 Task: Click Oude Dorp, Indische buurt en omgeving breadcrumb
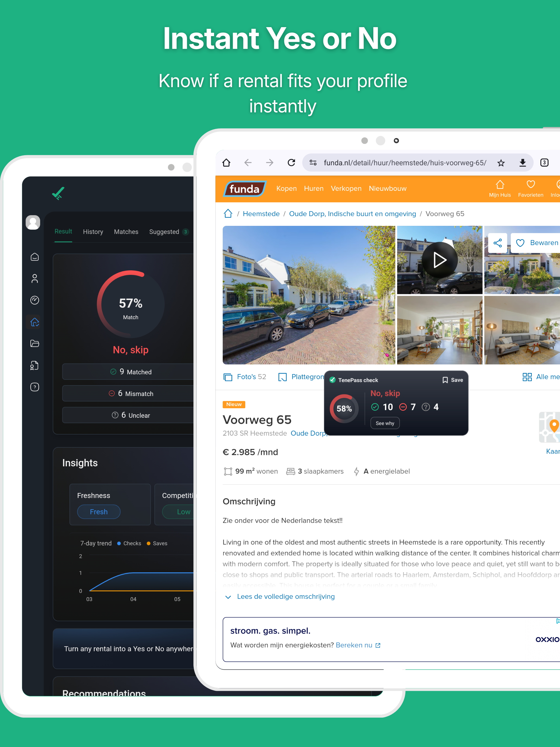click(352, 214)
